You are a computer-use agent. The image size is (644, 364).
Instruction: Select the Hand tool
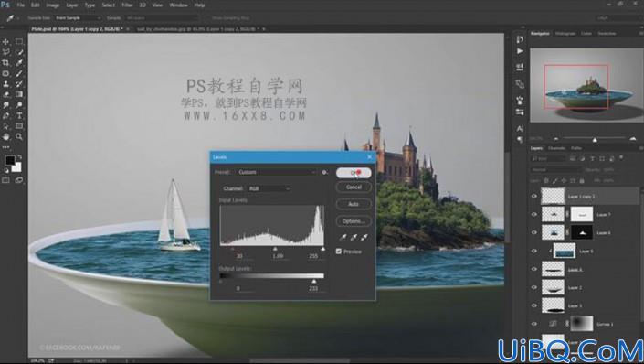(5, 136)
